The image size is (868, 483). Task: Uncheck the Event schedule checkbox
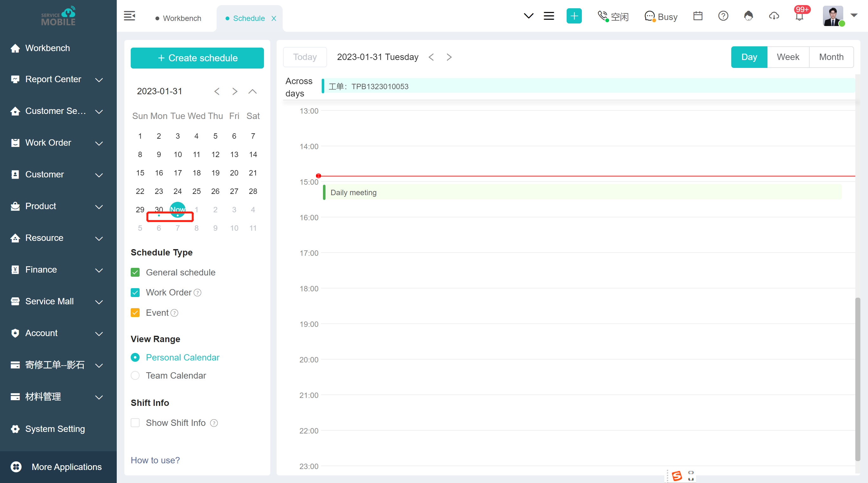point(135,313)
